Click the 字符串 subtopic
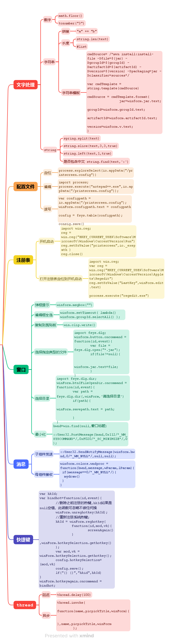The image size is (177, 644). tap(49, 62)
